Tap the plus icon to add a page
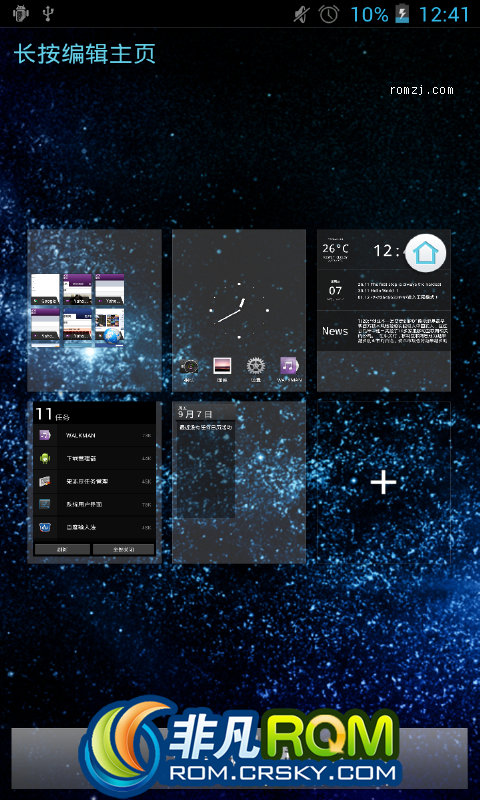This screenshot has width=480, height=800. (x=383, y=482)
